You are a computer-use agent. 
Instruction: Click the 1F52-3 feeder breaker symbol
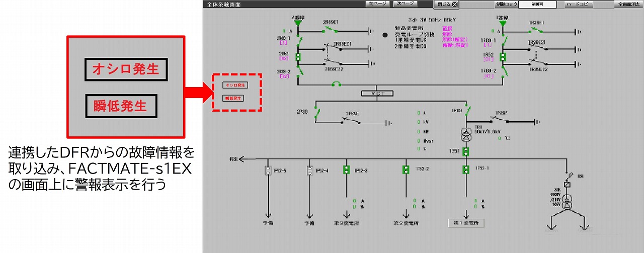coord(346,170)
